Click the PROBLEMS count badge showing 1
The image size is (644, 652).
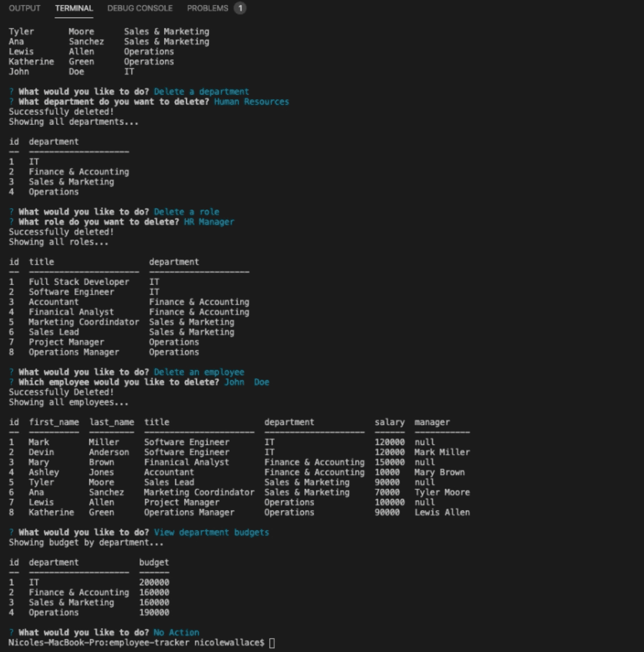[240, 8]
